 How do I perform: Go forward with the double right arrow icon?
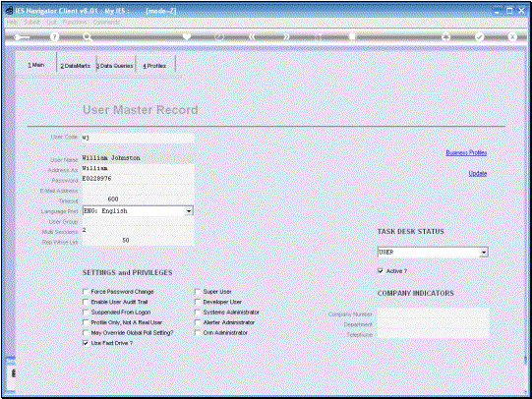pyautogui.click(x=286, y=37)
